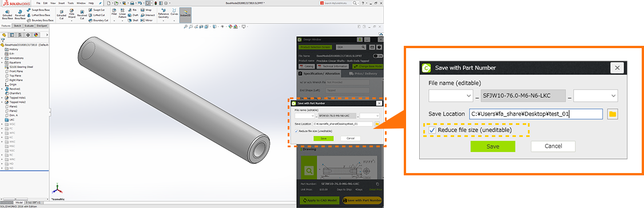Click the Shell feature tool
Viewport: 644px width, 208px height.
point(133,20)
